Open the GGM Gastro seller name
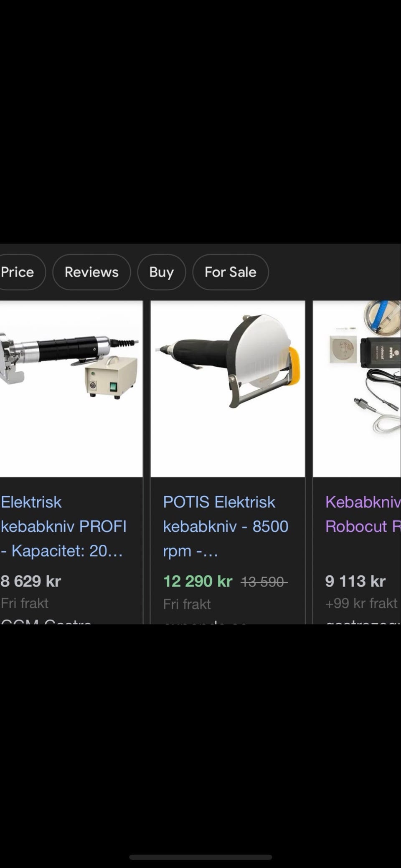Screen dimensions: 401x868 pyautogui.click(x=46, y=621)
